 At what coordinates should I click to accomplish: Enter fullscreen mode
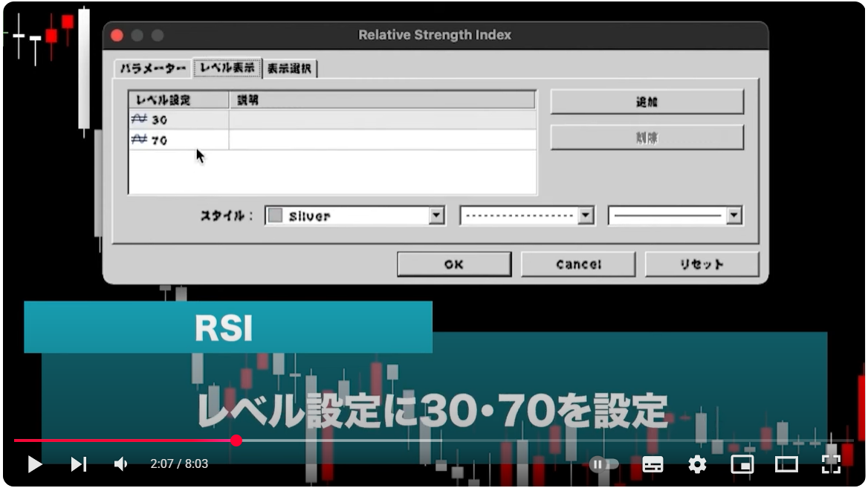coord(832,464)
